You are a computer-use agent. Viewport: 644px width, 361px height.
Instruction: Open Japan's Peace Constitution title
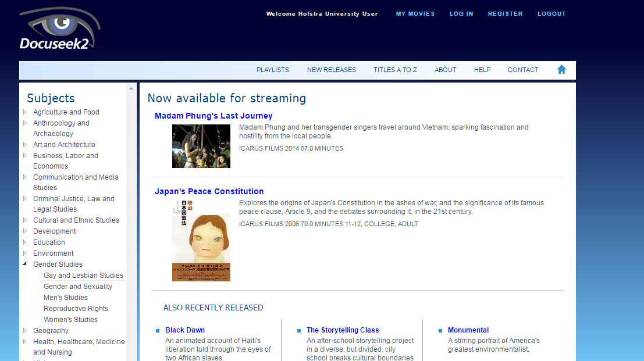tap(209, 191)
